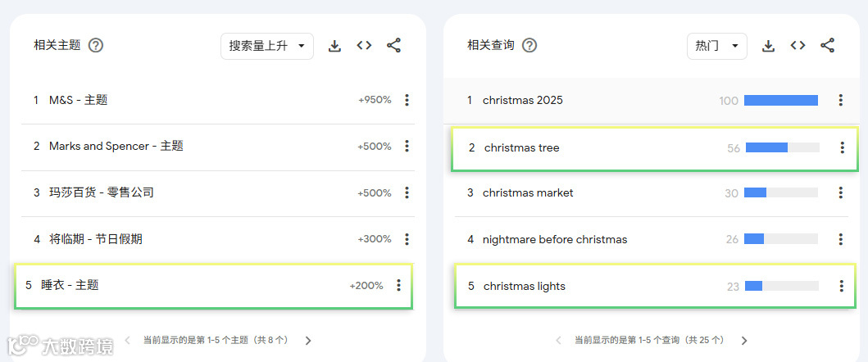The width and height of the screenshot is (868, 362).
Task: Show help for 相关主题
Action: 96,45
